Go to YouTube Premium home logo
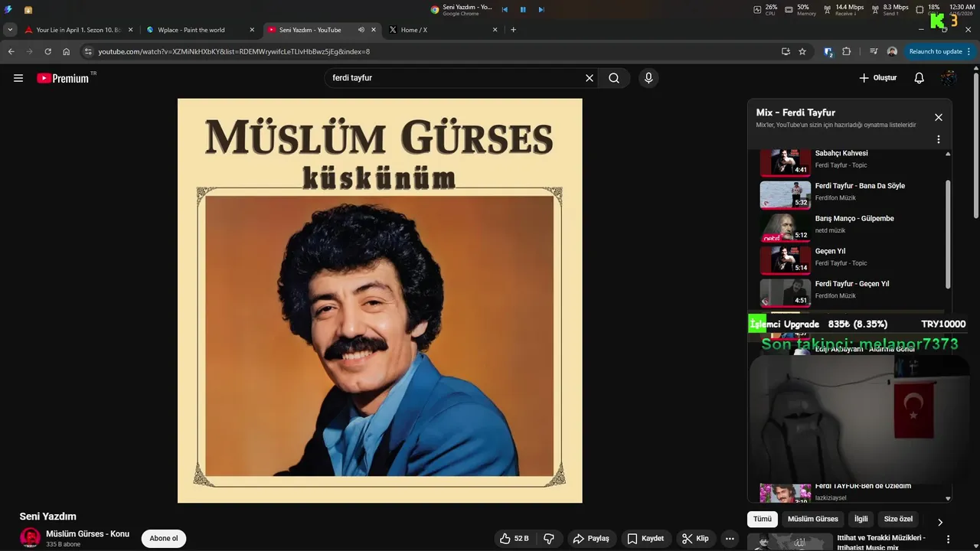This screenshot has height=551, width=980. pyautogui.click(x=63, y=78)
